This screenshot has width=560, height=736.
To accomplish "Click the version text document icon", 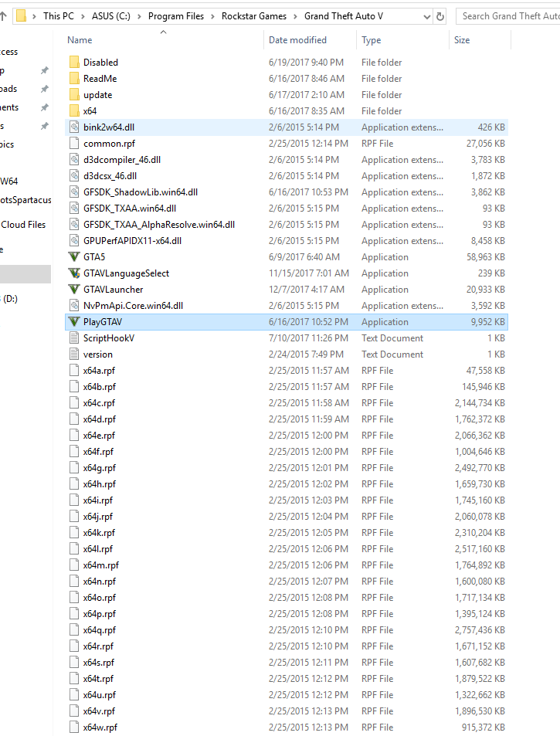I will tap(73, 354).
